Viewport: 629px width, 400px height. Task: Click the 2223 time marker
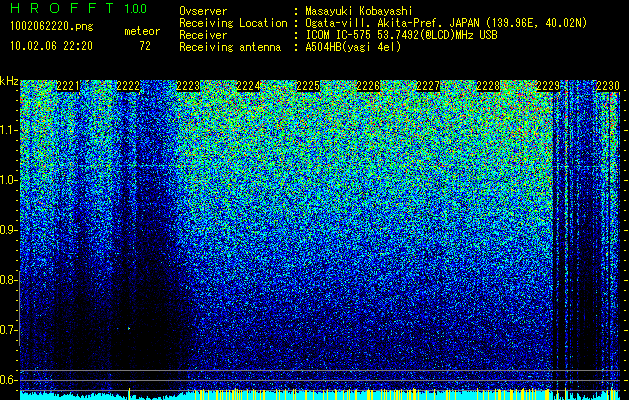[188, 86]
